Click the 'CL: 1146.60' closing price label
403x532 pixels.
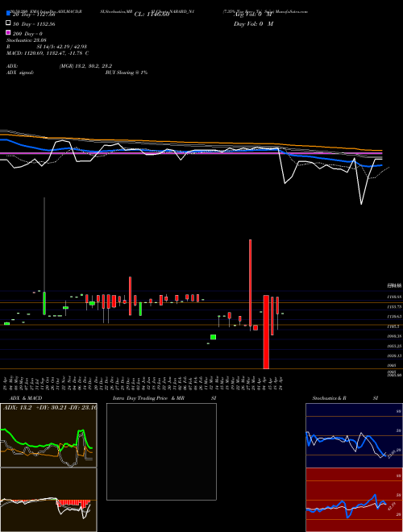click(x=152, y=15)
